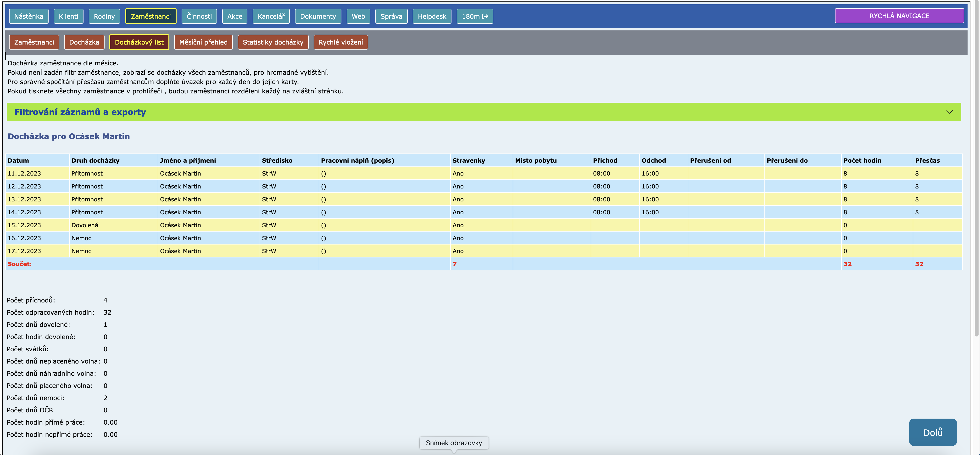Screen dimensions: 980x455
Task: Show the Statistiky docházky tab
Action: coord(273,42)
